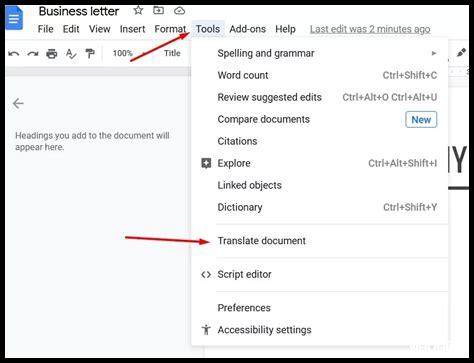Screen dimensions: 474x363
Task: Open Accessibility settings entry
Action: point(320,330)
